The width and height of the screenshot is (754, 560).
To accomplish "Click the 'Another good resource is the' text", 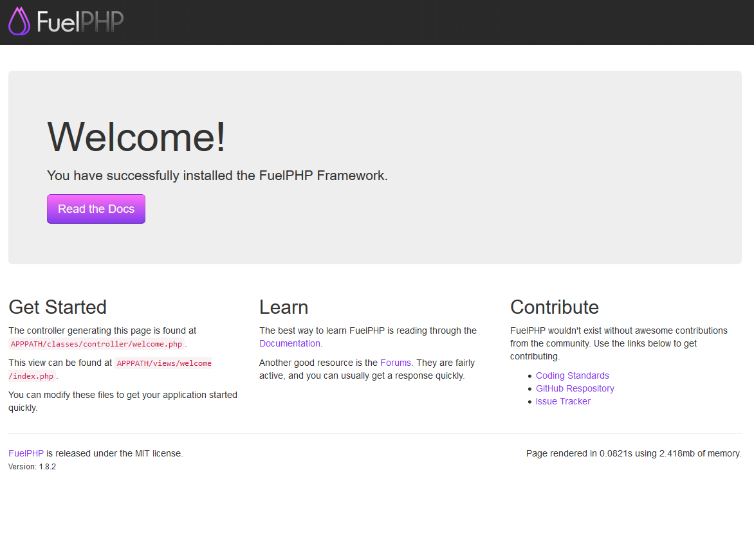I will pyautogui.click(x=318, y=363).
